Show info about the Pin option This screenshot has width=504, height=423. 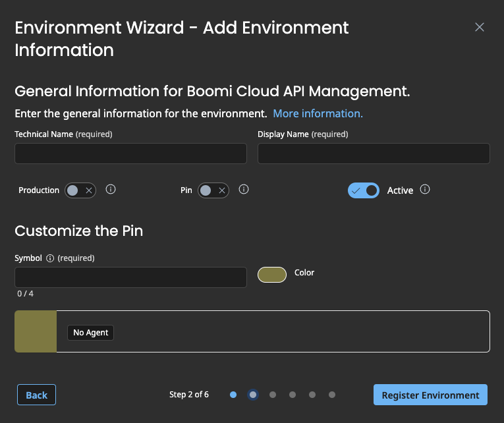click(x=244, y=189)
